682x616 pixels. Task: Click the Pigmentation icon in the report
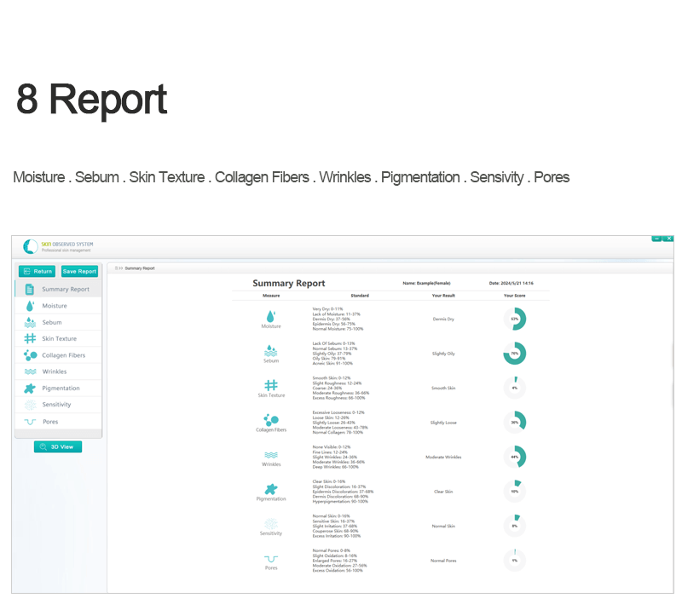(x=271, y=489)
